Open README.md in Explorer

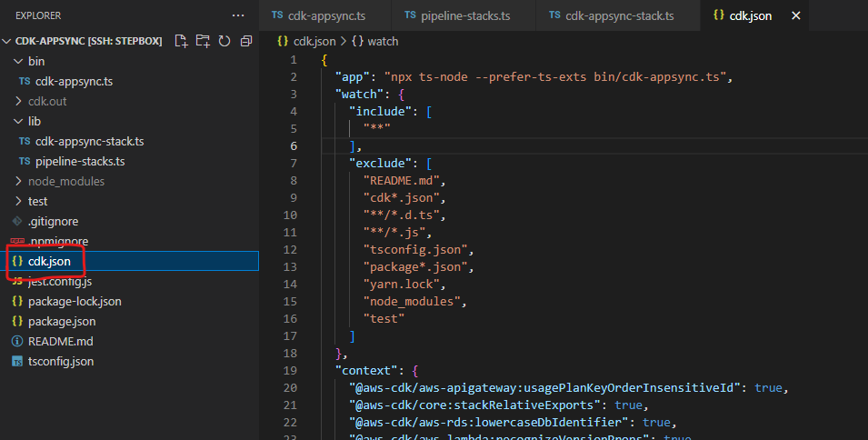[x=61, y=342]
